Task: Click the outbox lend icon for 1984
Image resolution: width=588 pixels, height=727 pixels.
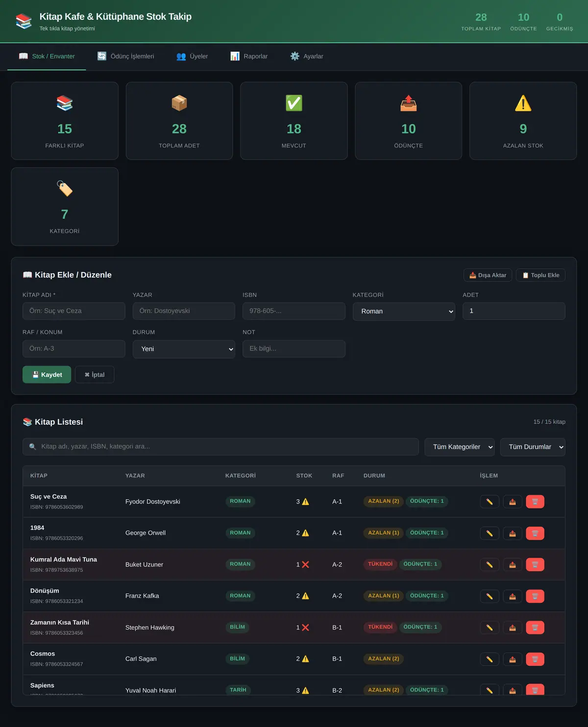Action: [513, 533]
